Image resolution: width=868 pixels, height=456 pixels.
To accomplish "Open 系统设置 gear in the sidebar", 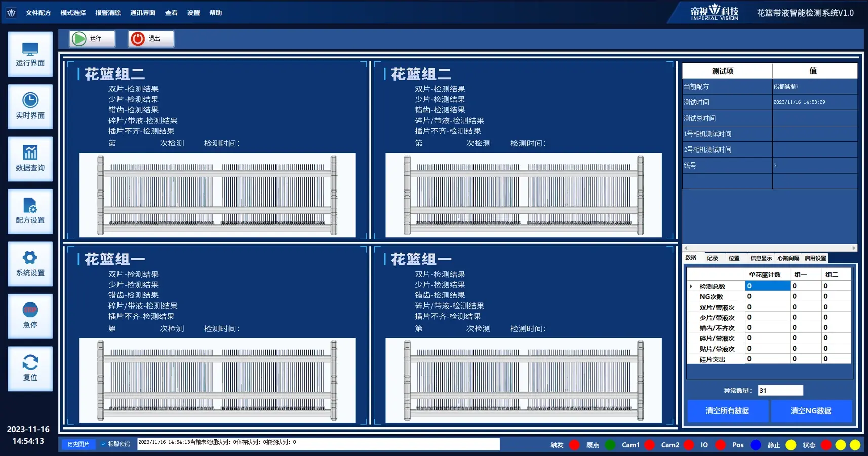I will click(30, 263).
